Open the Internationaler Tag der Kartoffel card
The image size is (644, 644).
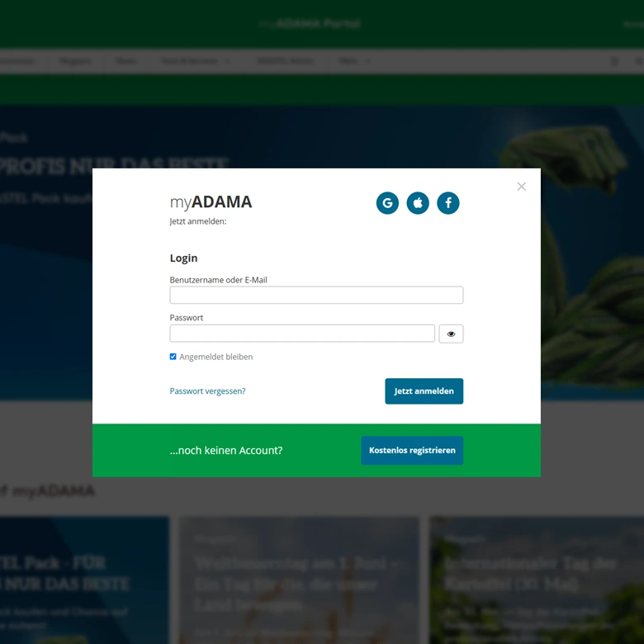click(x=537, y=580)
